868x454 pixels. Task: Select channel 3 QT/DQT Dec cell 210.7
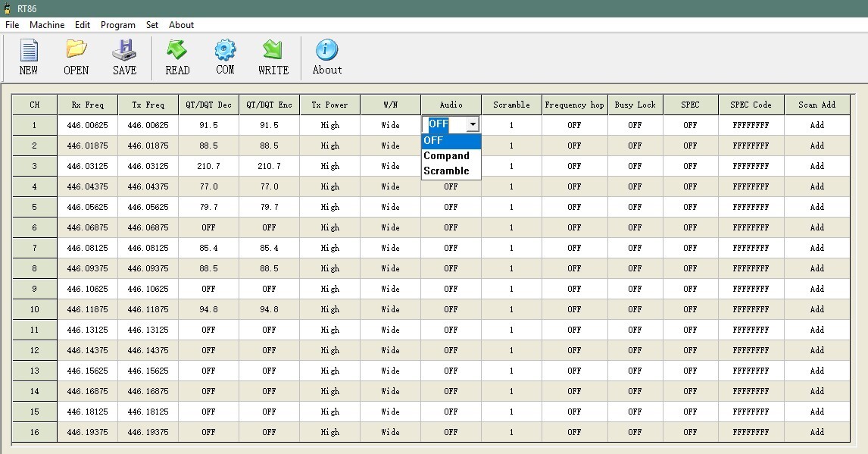208,166
